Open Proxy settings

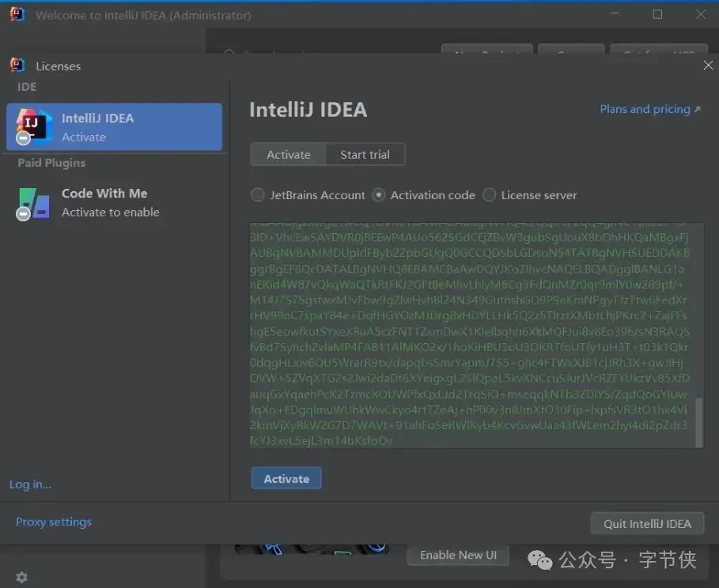pos(54,522)
